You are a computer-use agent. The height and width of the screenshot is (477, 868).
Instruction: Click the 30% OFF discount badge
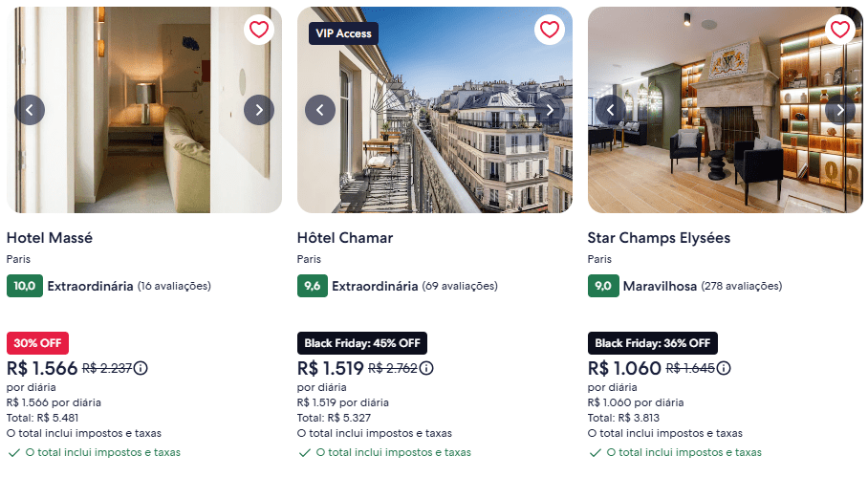[37, 343]
